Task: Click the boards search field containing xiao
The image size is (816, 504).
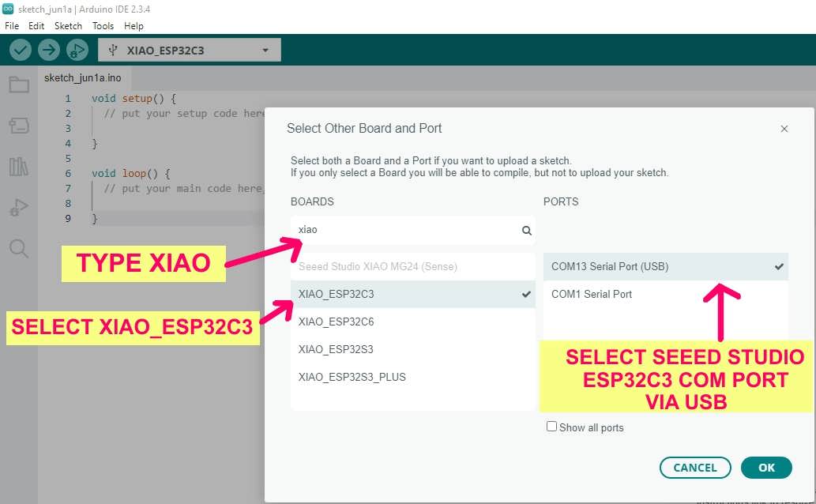Action: (x=412, y=230)
